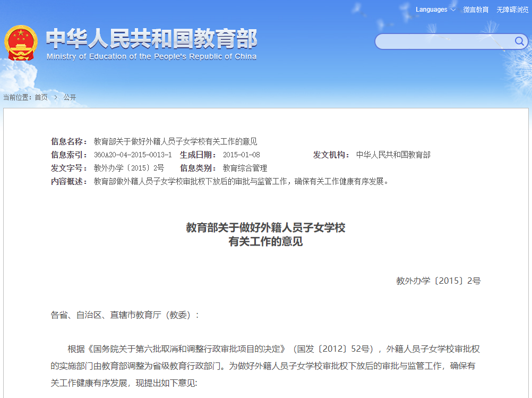
Task: Click the 信息类别 value 教育综合管理
Action: (x=245, y=168)
